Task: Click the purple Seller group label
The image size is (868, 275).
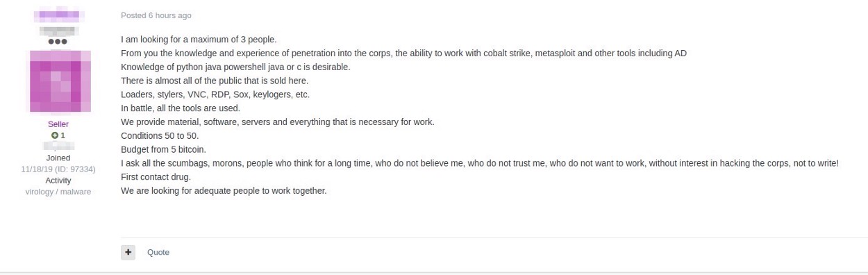Action: [x=58, y=124]
